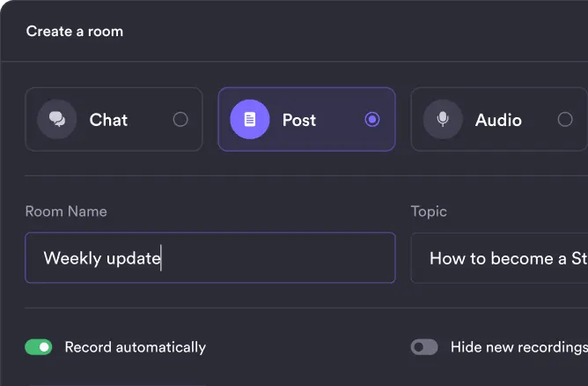Click the 'Room Name' field label

[66, 212]
